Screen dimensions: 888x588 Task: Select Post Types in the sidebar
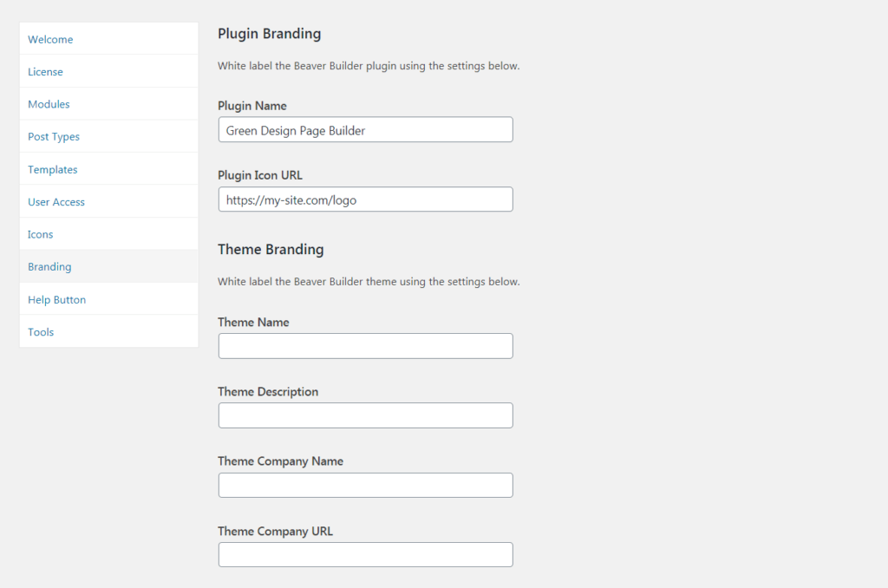(54, 136)
